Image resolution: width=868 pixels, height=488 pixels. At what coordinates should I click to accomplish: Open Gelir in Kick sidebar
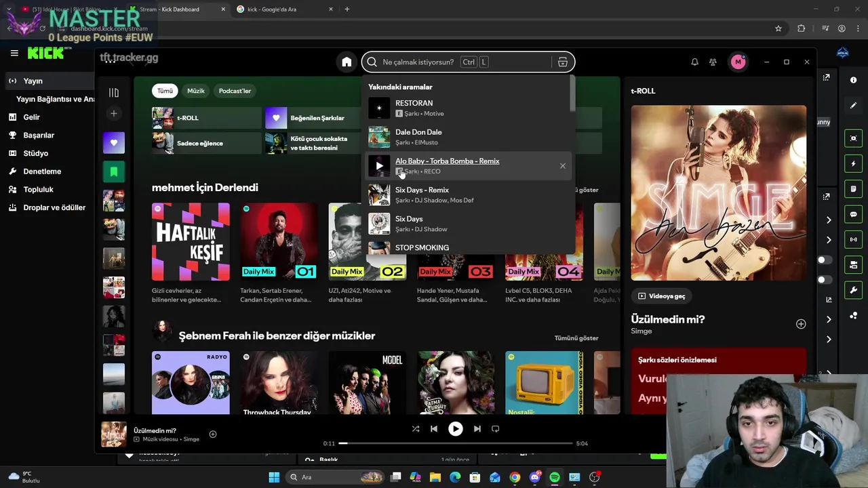(31, 117)
